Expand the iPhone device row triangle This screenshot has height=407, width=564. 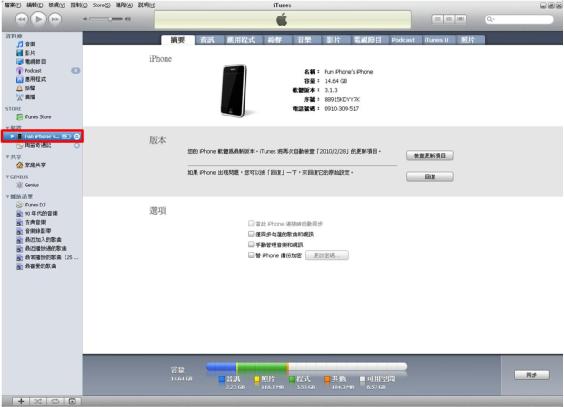coord(12,137)
